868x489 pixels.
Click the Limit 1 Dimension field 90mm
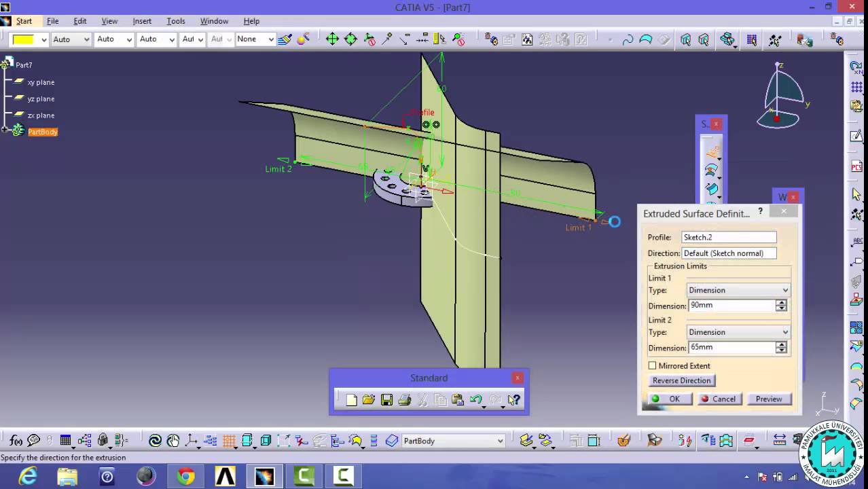pyautogui.click(x=732, y=306)
